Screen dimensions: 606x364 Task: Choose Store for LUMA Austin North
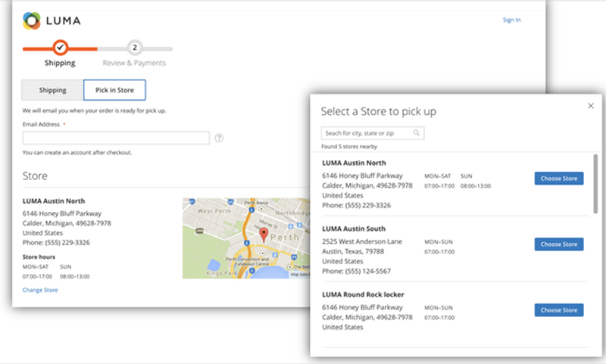pos(559,179)
